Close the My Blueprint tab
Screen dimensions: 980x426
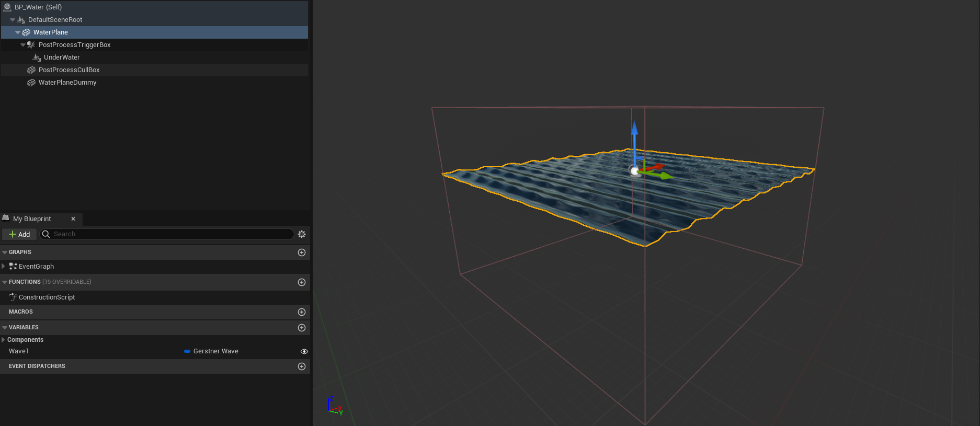73,219
